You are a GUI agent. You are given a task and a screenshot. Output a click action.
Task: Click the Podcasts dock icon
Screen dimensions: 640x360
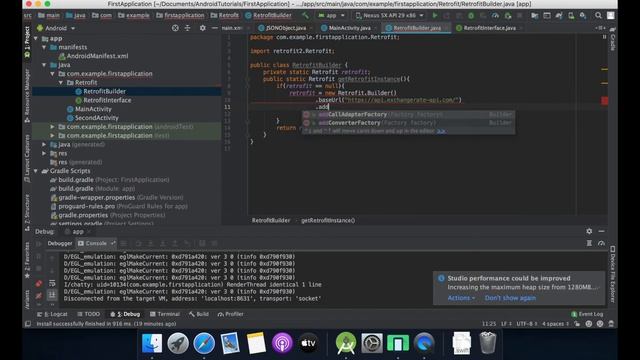tap(282, 343)
